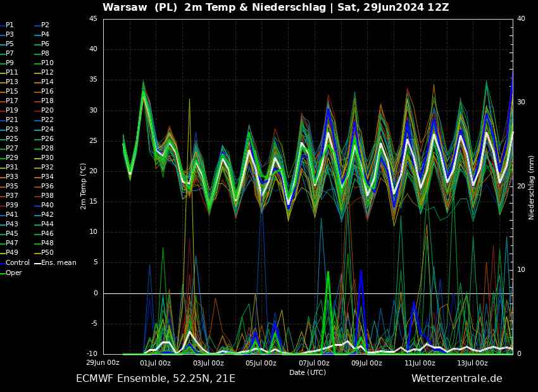Screen dimensions: 538x392
Task: Click the P20 legend label
Action: pyautogui.click(x=47, y=111)
